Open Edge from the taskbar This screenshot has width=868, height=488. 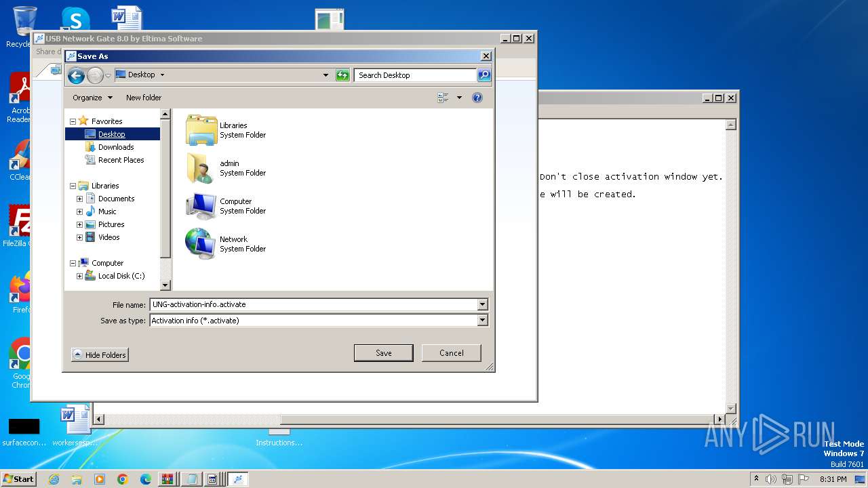pos(146,479)
